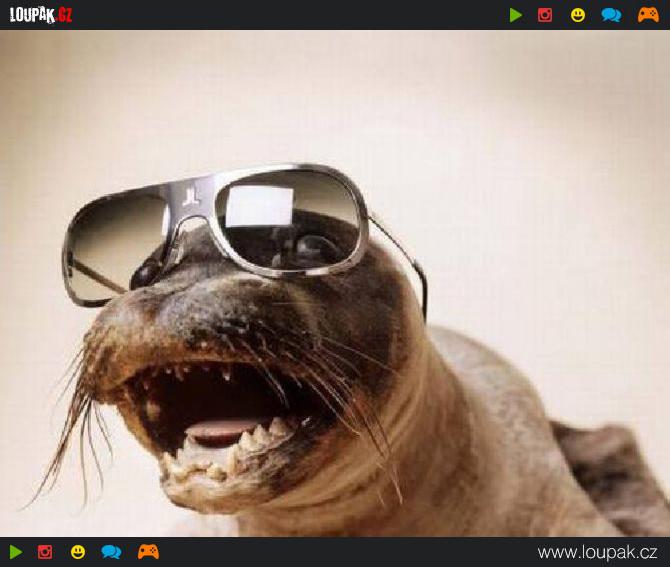Image resolution: width=670 pixels, height=567 pixels.
Task: Open the orange gamepad icon in the bottom bar
Action: [x=148, y=552]
